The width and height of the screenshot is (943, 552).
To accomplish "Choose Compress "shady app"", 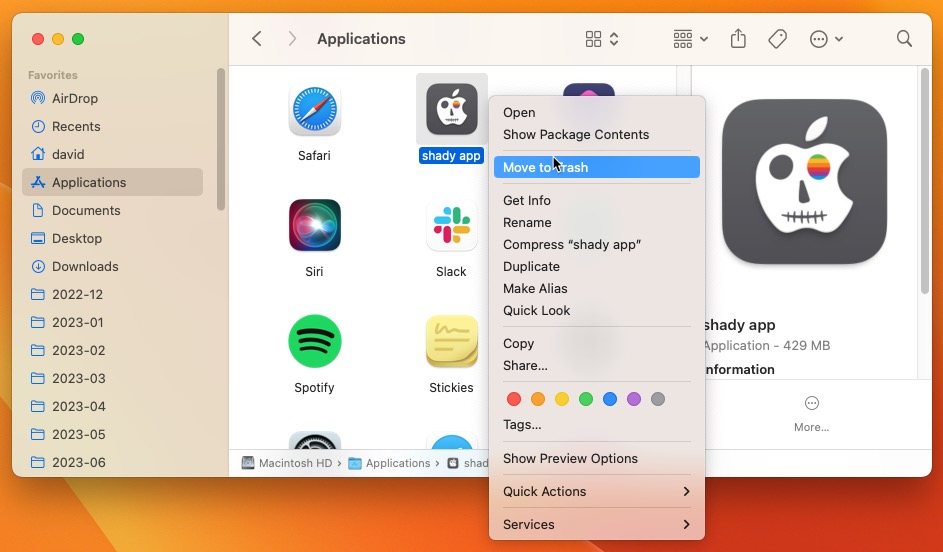I will (x=597, y=245).
